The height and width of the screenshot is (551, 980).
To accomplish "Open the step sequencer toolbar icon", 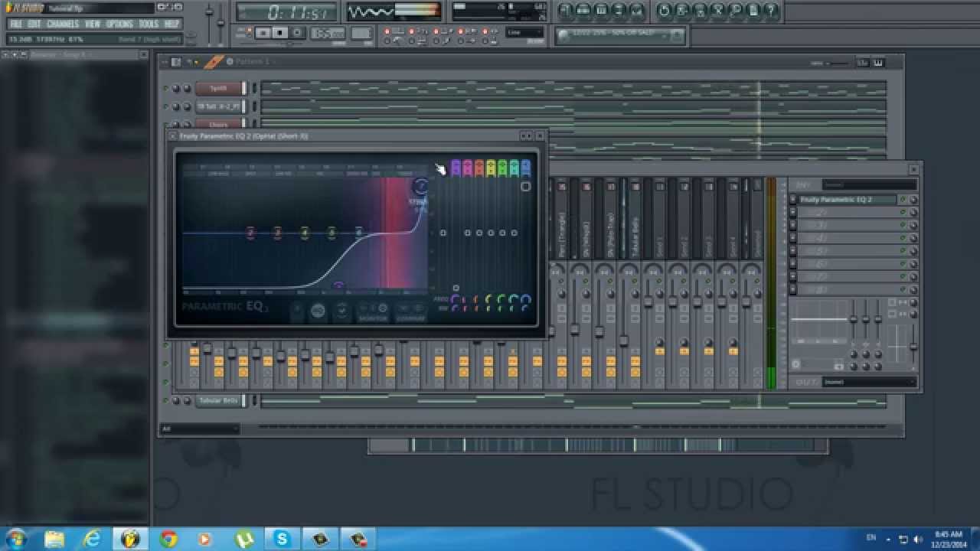I will click(x=583, y=11).
